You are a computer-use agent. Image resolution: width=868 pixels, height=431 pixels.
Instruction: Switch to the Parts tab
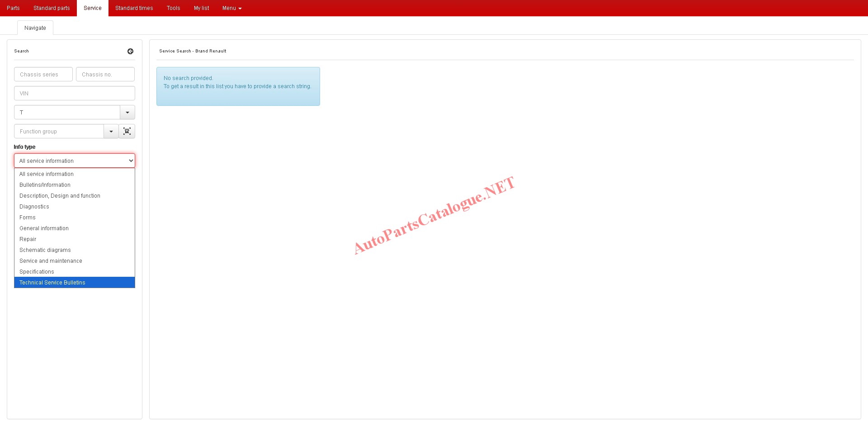pos(13,8)
